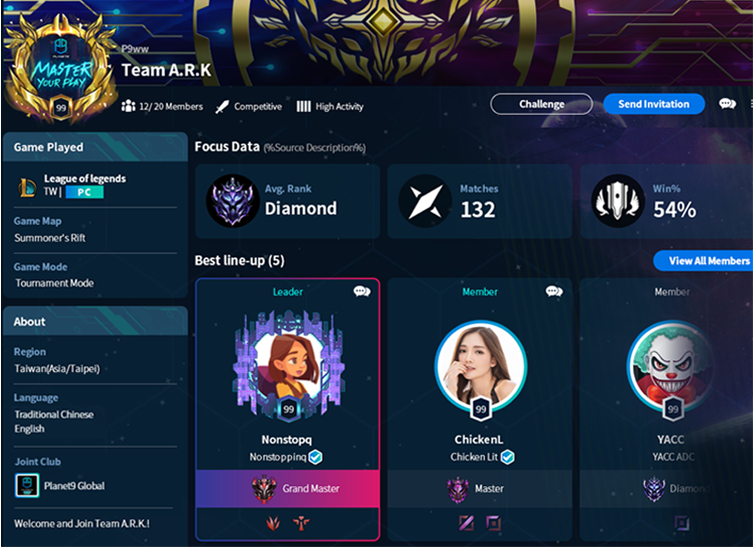
Task: Click the Team A.R.K crest badge
Action: pos(61,70)
